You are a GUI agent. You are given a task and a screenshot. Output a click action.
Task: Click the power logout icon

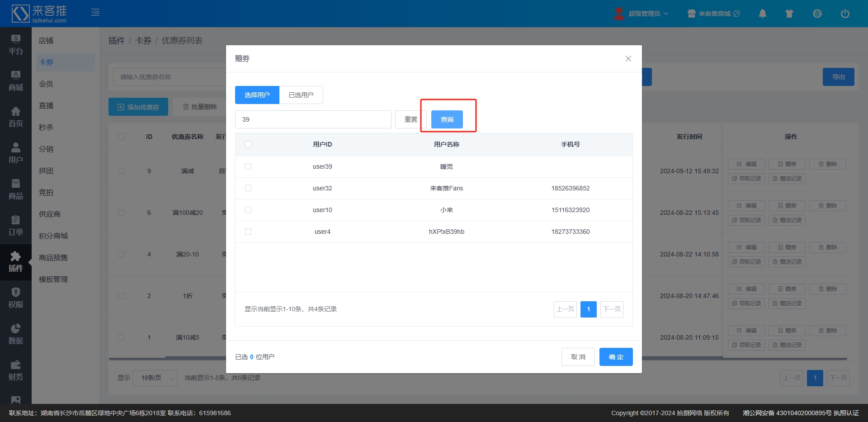(844, 14)
